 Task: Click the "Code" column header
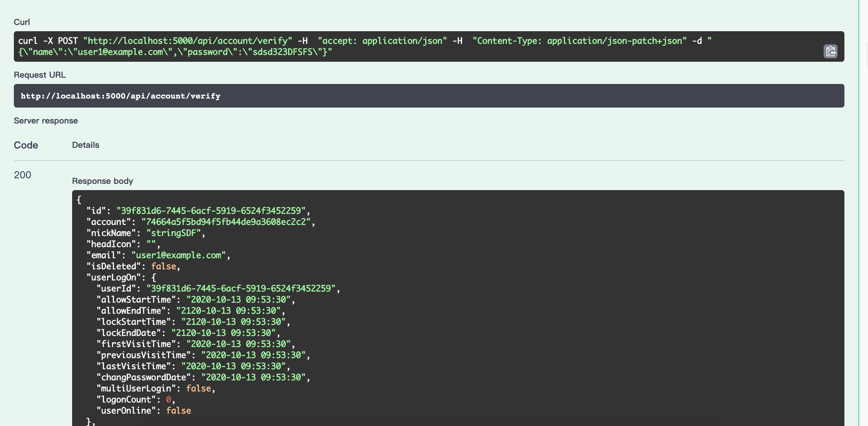click(x=26, y=145)
